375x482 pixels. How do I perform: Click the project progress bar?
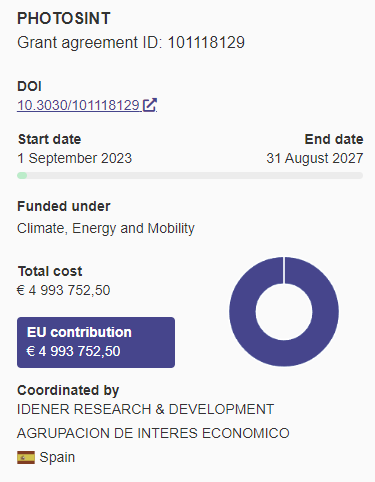(x=190, y=176)
